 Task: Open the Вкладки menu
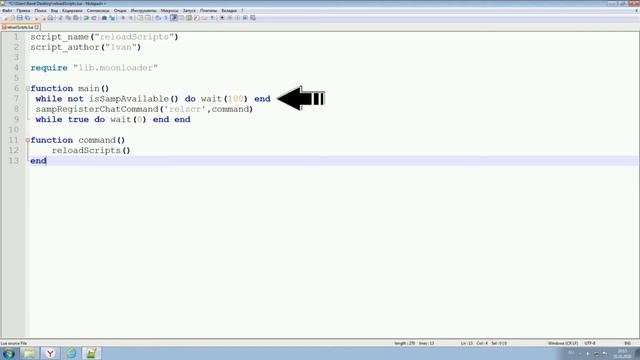click(229, 11)
